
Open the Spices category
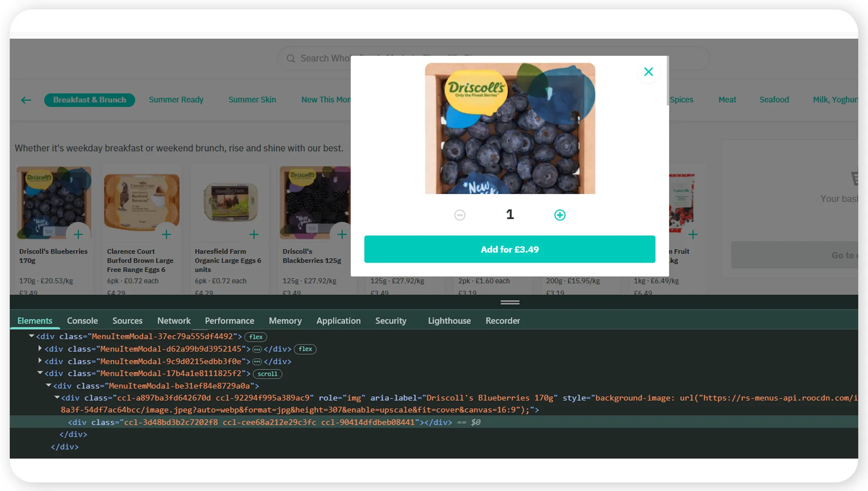[681, 100]
